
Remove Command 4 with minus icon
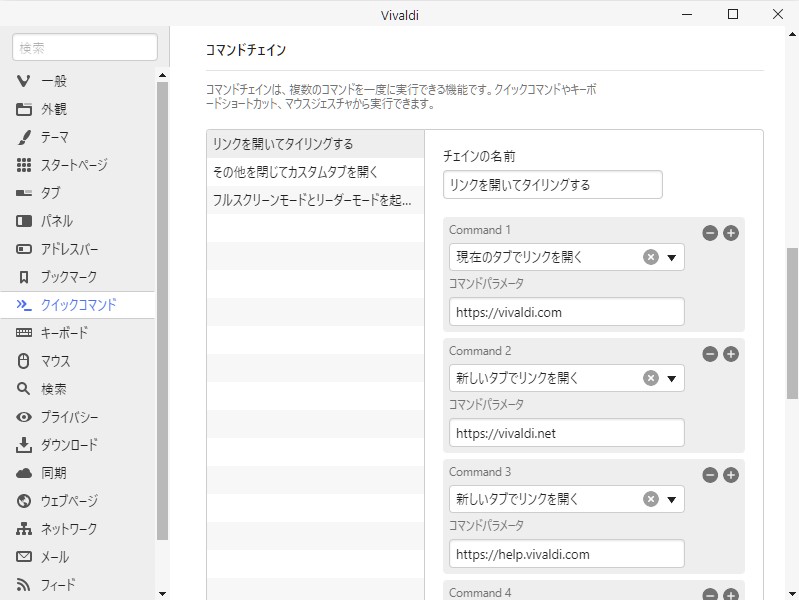[710, 594]
